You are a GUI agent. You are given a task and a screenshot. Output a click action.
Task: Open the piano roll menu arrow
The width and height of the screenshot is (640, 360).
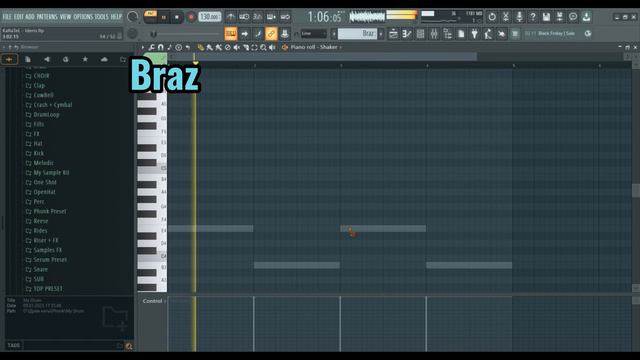(142, 47)
